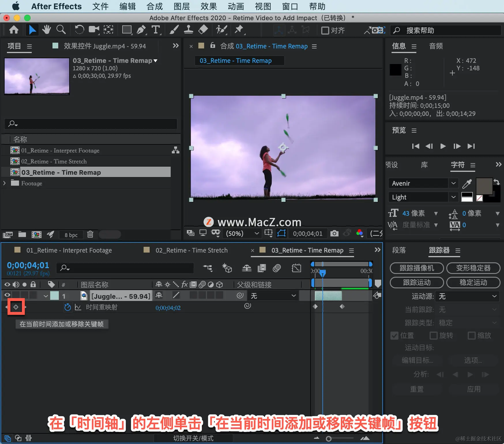Toggle keyframe at current time diamond
This screenshot has width=504, height=444.
[16, 307]
